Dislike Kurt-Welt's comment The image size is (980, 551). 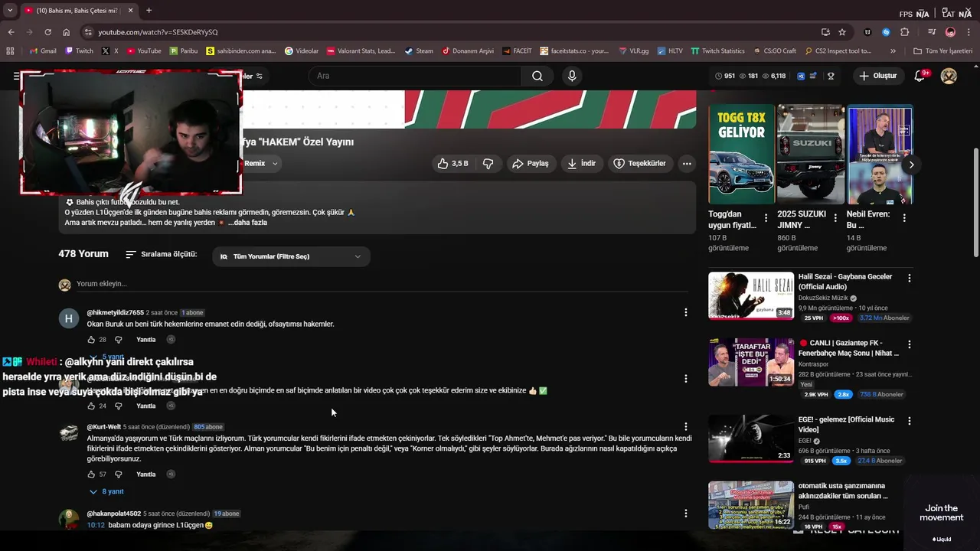tap(119, 474)
